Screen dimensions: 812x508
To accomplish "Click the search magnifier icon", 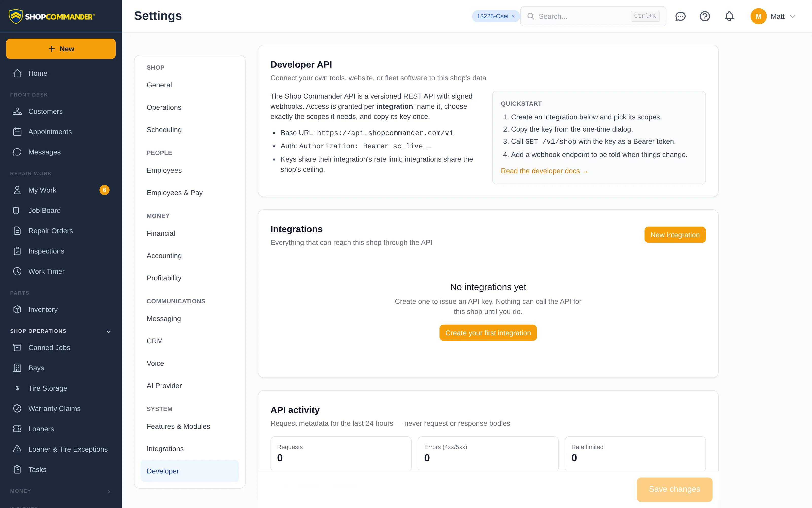I will click(x=531, y=16).
